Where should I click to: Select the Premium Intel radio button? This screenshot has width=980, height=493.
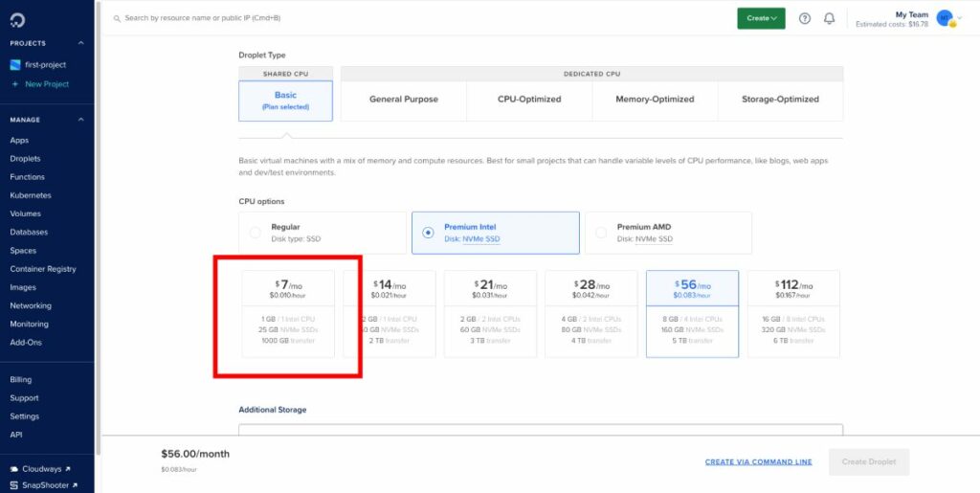coord(428,233)
